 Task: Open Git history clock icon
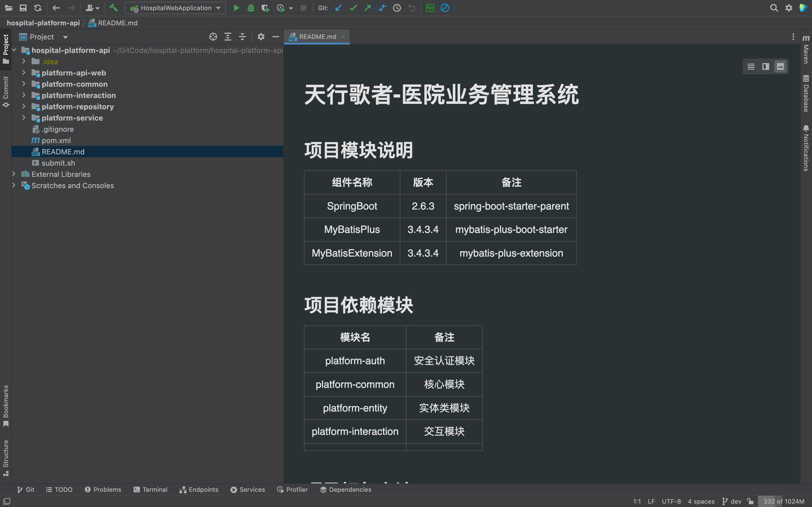pos(397,8)
